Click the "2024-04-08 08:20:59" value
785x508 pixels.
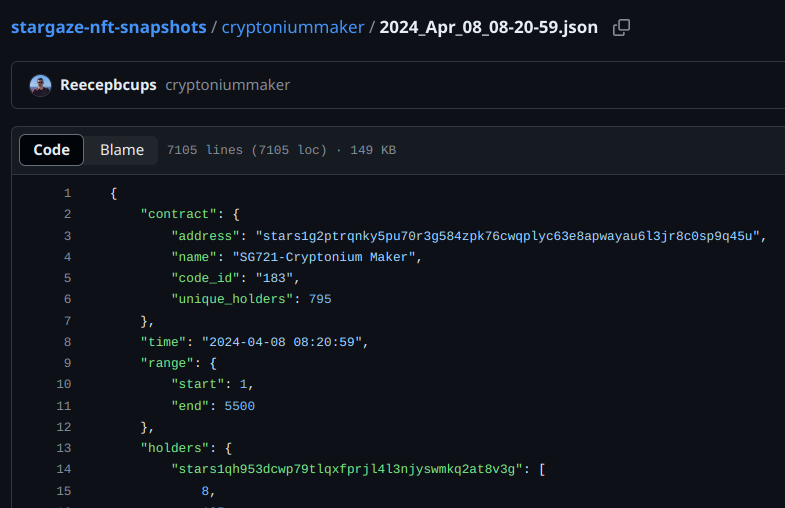click(x=282, y=342)
